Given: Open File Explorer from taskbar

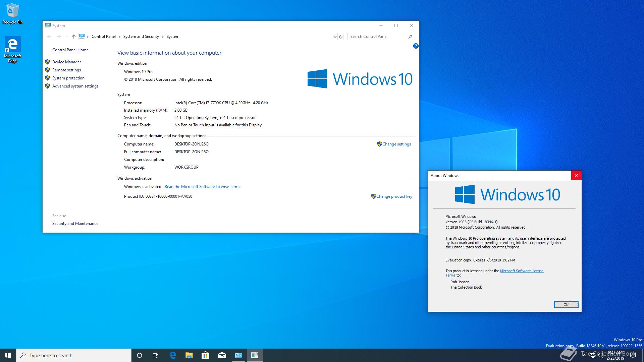Looking at the screenshot, I should [x=189, y=355].
